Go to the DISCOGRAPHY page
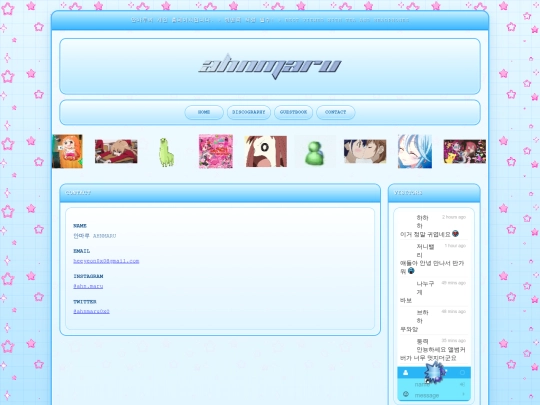Viewport: 540px width, 405px height. 249,112
